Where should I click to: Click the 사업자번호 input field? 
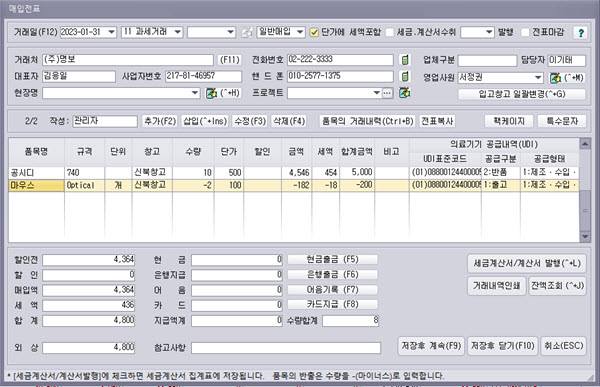coord(203,76)
